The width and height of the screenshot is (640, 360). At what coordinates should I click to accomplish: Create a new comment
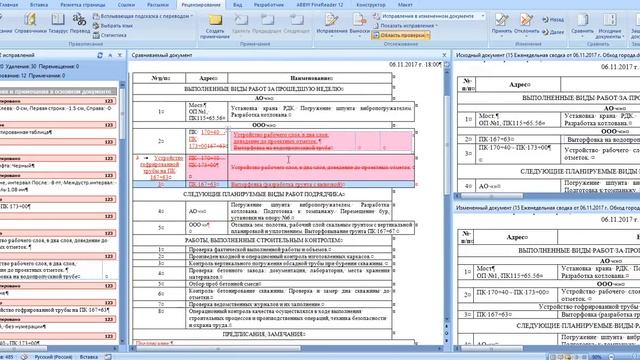click(215, 26)
